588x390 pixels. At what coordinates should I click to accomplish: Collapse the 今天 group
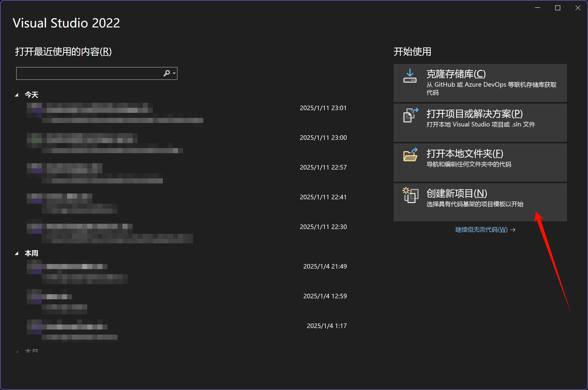[17, 95]
